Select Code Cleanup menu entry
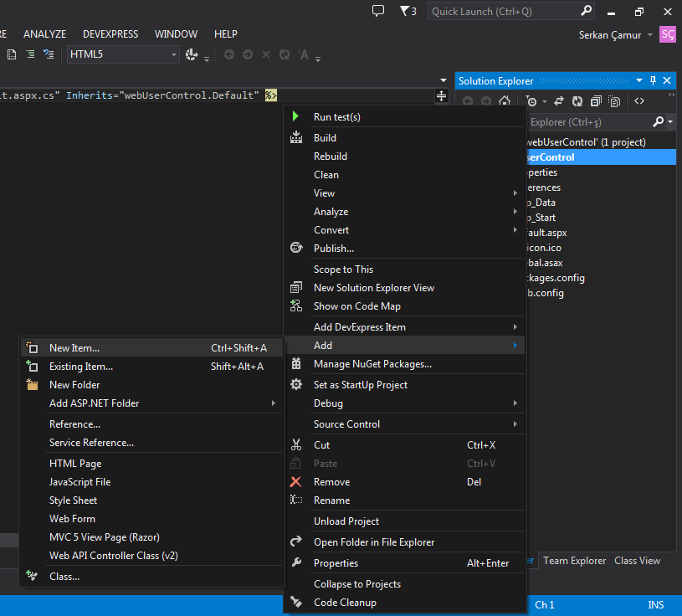The height and width of the screenshot is (616, 682). 404,603
